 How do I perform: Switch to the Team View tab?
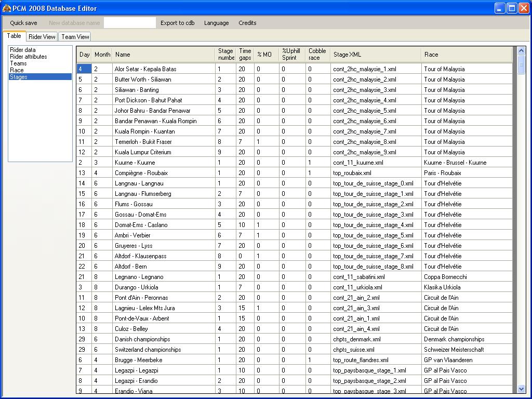tap(75, 37)
